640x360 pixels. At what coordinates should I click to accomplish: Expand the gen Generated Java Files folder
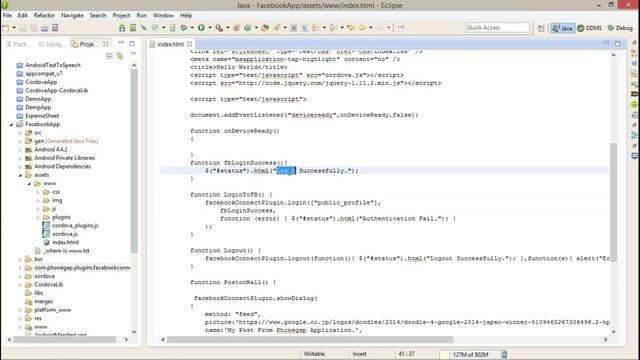tap(20, 141)
